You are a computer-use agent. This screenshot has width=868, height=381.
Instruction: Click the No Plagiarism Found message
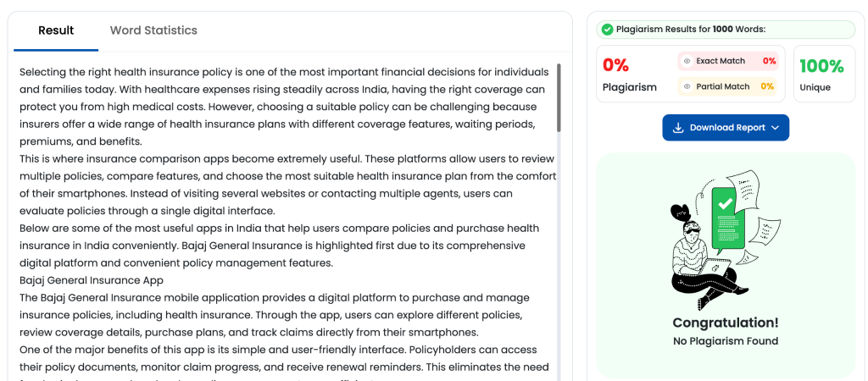(725, 341)
